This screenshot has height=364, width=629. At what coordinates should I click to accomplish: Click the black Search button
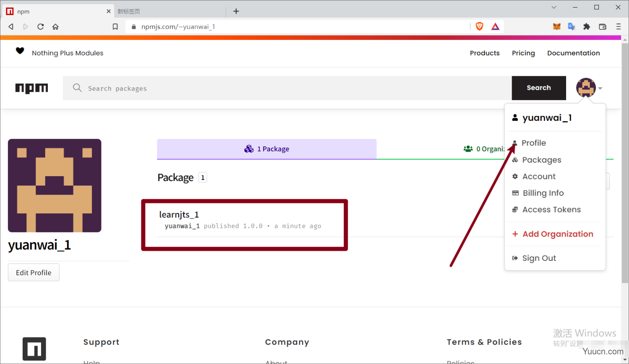(x=539, y=88)
